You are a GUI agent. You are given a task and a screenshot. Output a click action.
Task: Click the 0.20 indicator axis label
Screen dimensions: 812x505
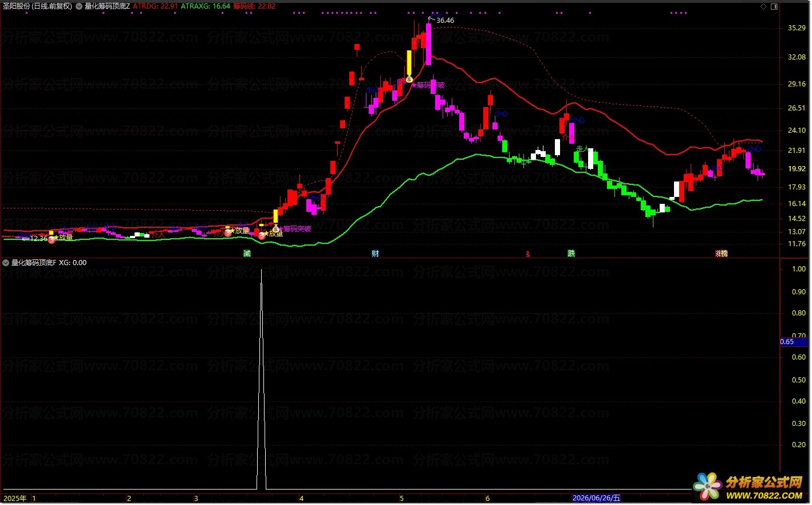click(798, 445)
